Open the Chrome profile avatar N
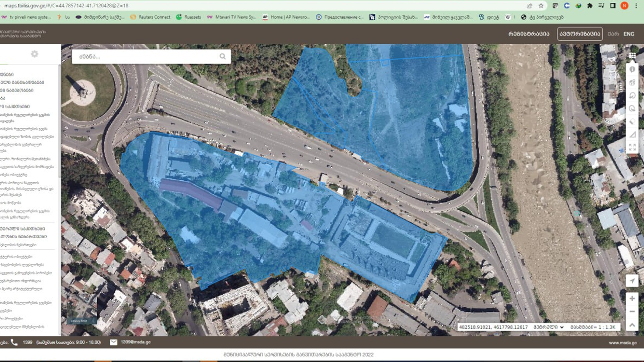The image size is (644, 362). [624, 6]
